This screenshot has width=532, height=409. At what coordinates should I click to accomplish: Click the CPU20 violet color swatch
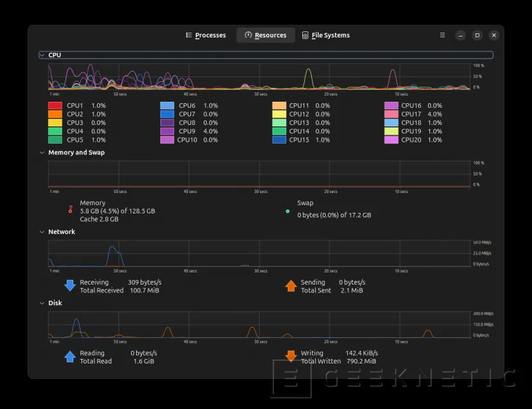click(391, 140)
